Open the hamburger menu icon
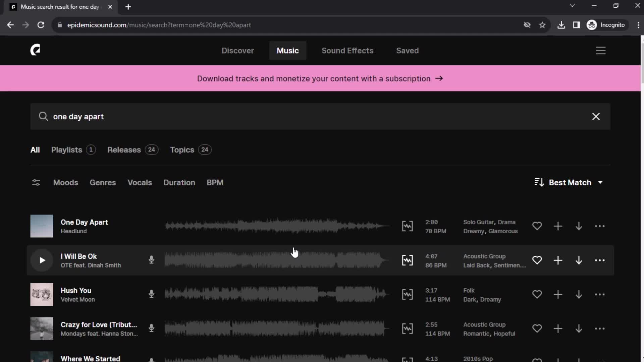644x362 pixels. pos(600,51)
